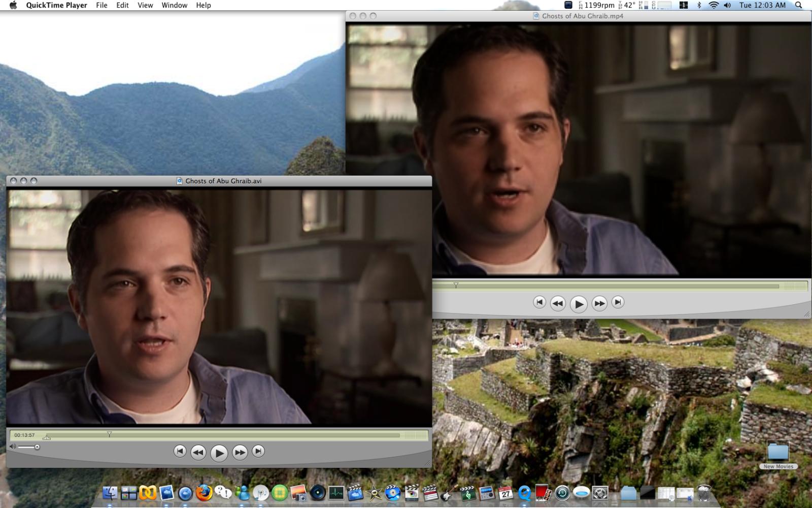Open the View menu

point(145,5)
